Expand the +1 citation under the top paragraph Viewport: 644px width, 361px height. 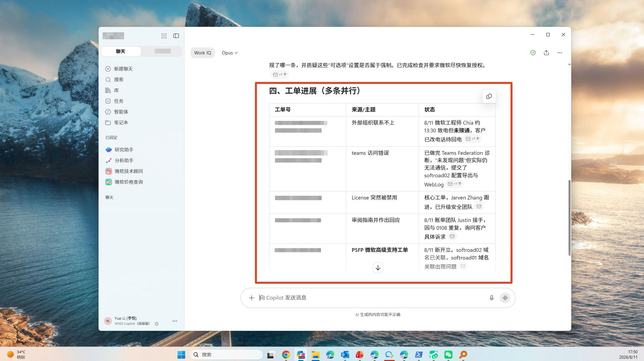tap(280, 75)
